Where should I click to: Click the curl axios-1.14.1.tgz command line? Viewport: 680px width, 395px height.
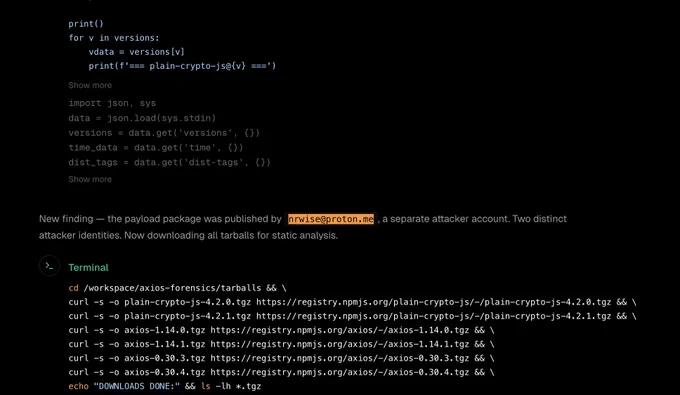point(281,344)
